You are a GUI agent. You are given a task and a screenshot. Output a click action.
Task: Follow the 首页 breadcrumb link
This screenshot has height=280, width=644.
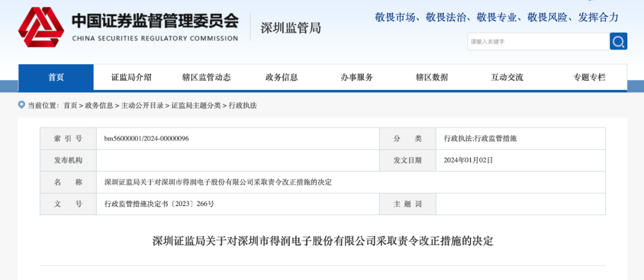point(70,105)
